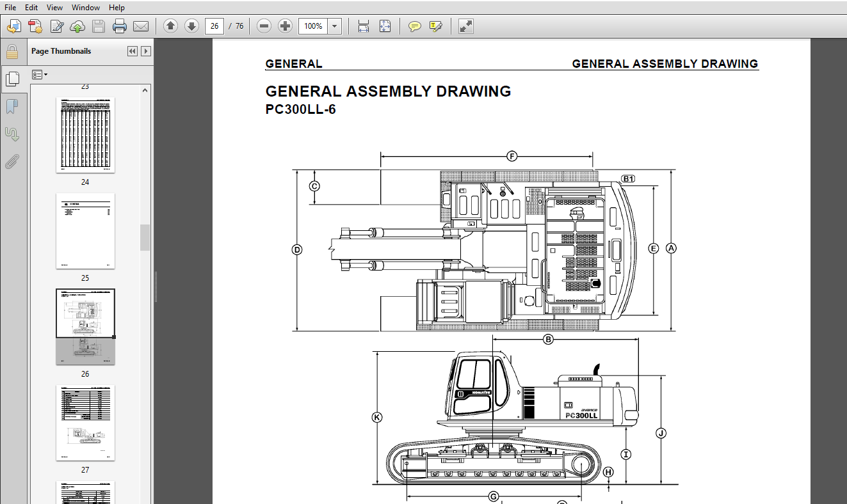Open the thumbnail options dropdown menu

click(x=40, y=75)
